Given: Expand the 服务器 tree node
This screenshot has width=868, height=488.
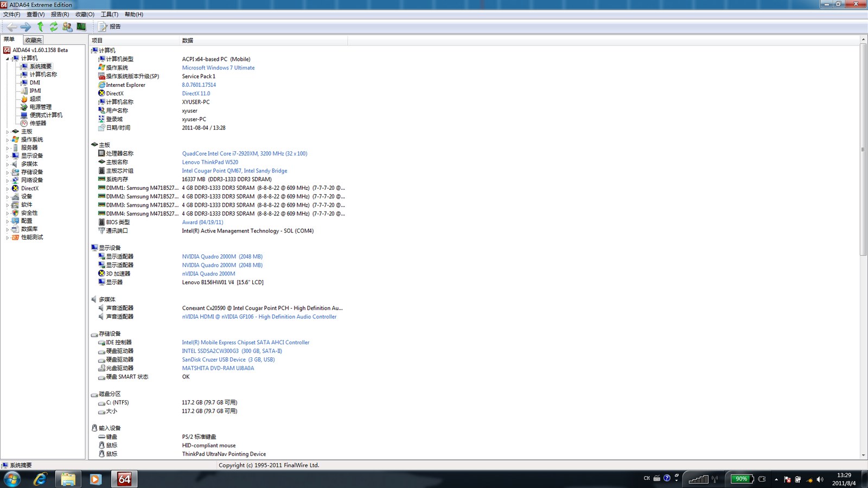Looking at the screenshot, I should pyautogui.click(x=8, y=148).
